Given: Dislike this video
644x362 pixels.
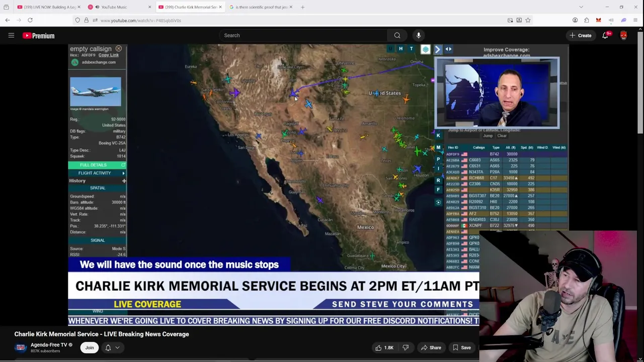Looking at the screenshot, I should 406,347.
